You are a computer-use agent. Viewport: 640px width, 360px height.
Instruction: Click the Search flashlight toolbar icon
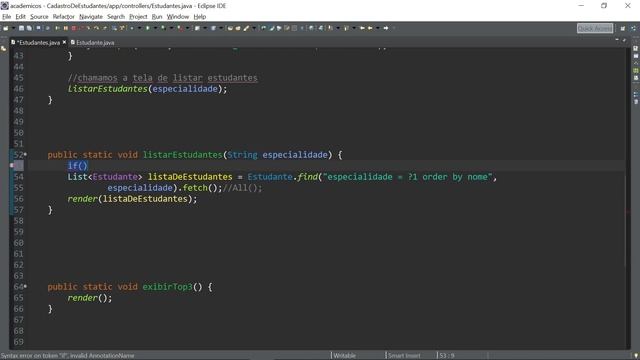pyautogui.click(x=246, y=28)
